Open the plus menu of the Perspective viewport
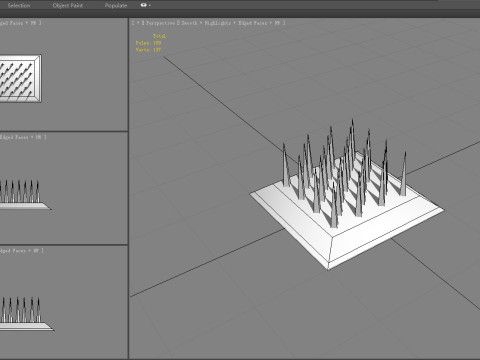Viewport: 480px width, 360px height. 137,23
